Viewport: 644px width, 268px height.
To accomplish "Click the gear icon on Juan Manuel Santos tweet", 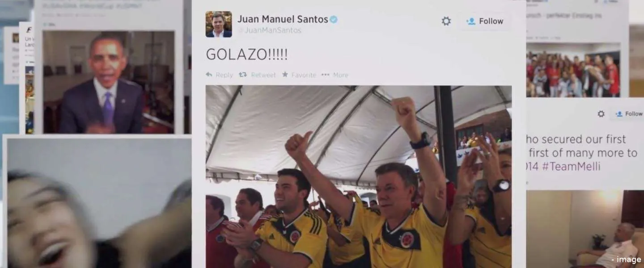I will point(446,21).
